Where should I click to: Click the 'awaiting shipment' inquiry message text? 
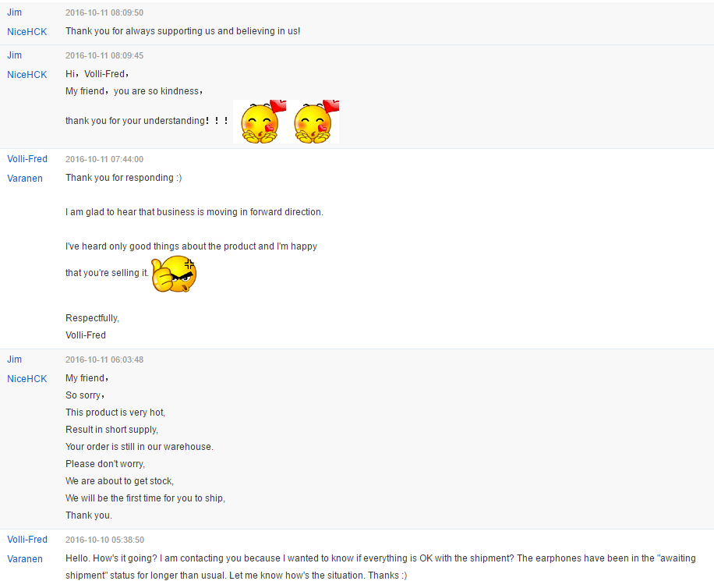coord(380,567)
